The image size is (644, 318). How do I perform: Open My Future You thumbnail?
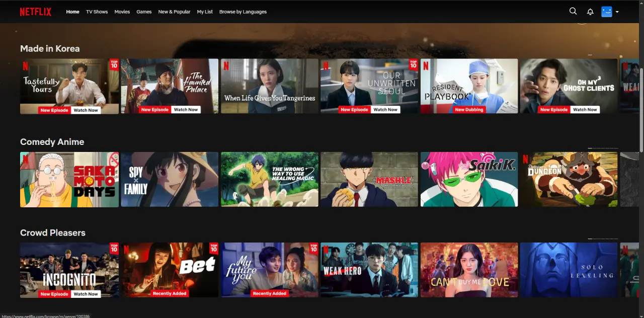[270, 270]
